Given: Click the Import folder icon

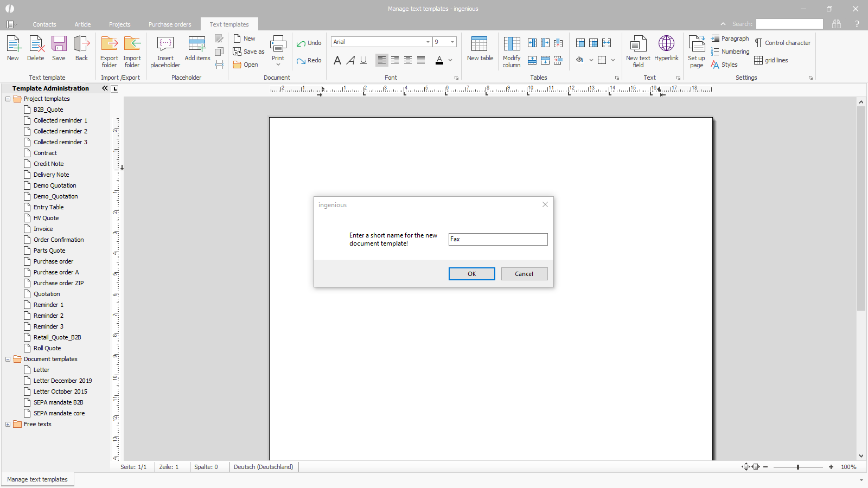Looking at the screenshot, I should click(x=132, y=44).
